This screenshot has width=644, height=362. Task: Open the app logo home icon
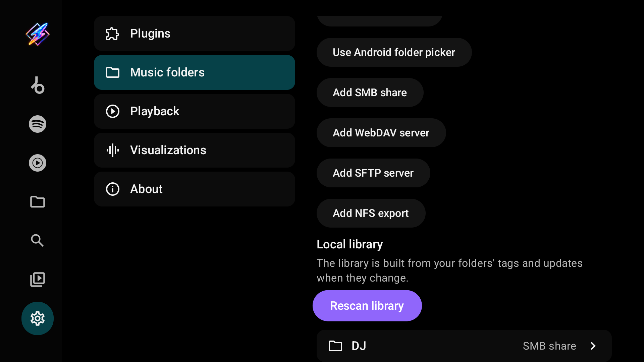[38, 34]
